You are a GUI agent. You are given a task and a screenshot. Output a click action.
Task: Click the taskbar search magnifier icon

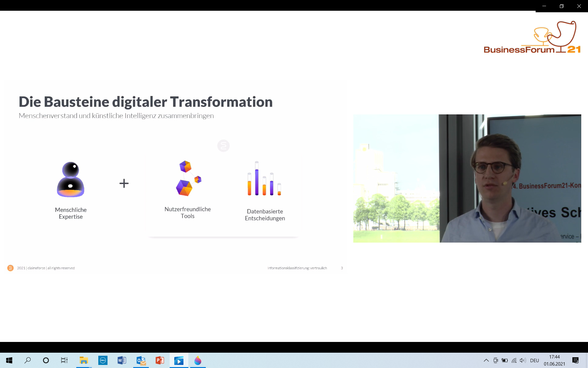28,360
